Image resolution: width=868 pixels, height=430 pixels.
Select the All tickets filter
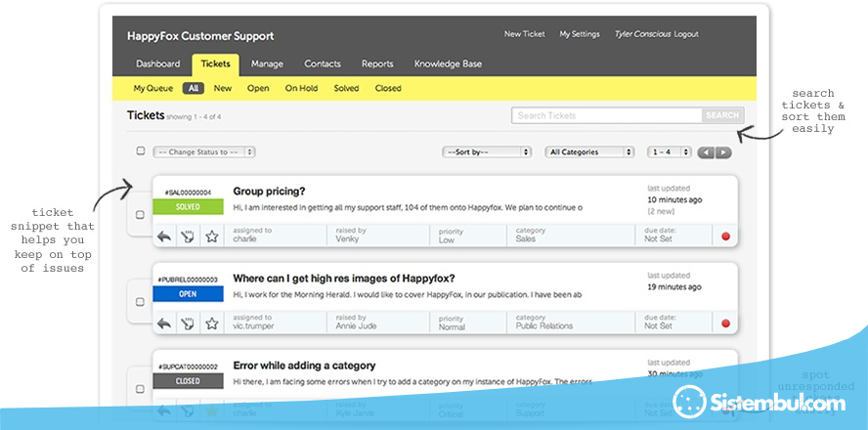[x=194, y=88]
